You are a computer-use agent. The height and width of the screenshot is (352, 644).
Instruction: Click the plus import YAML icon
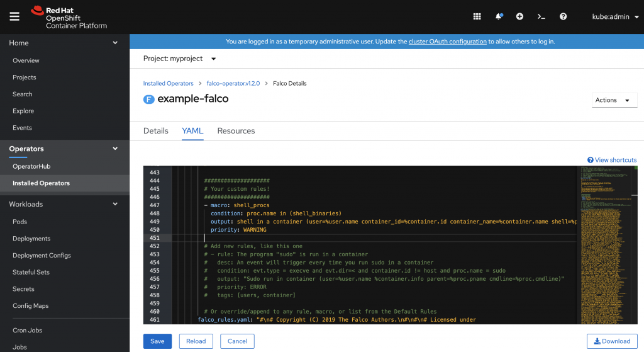tap(519, 16)
